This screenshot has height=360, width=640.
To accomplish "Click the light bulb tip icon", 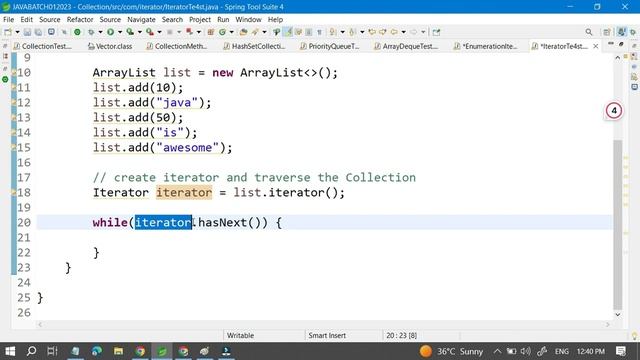I will pyautogui.click(x=634, y=336).
